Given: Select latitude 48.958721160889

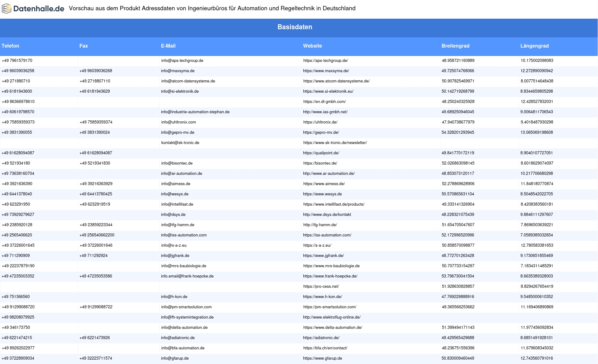Looking at the screenshot, I should pos(458,61).
